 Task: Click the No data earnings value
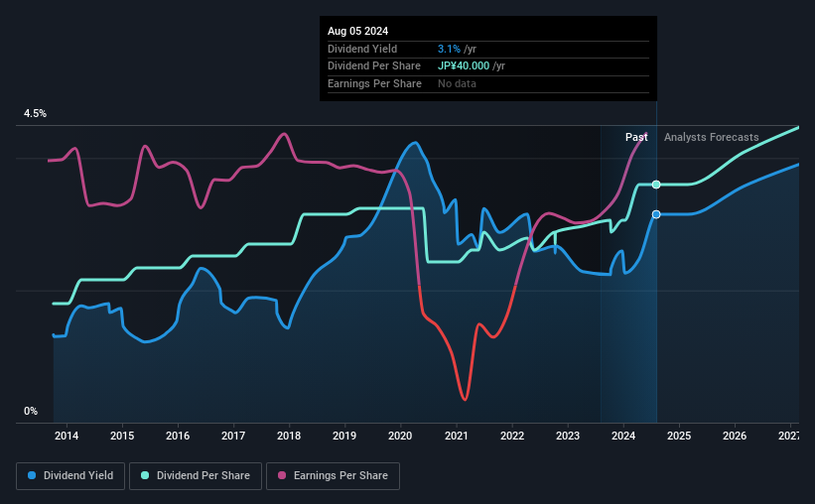coord(457,83)
